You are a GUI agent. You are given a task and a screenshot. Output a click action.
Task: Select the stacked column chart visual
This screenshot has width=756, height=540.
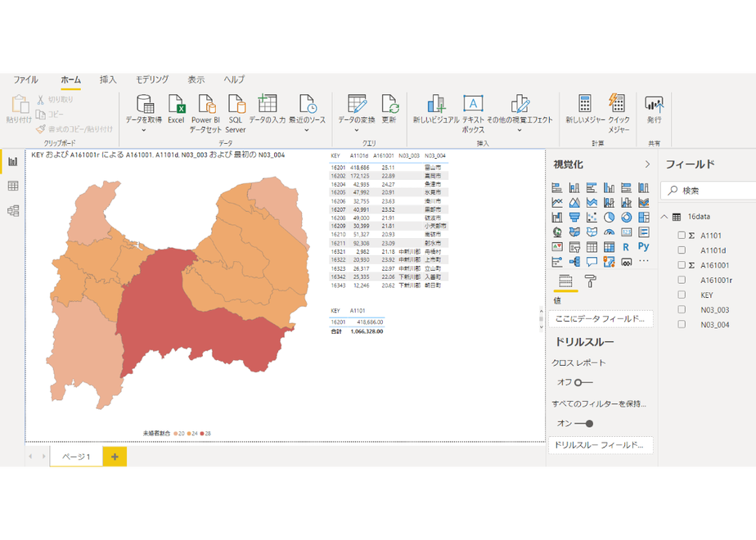[x=574, y=187]
